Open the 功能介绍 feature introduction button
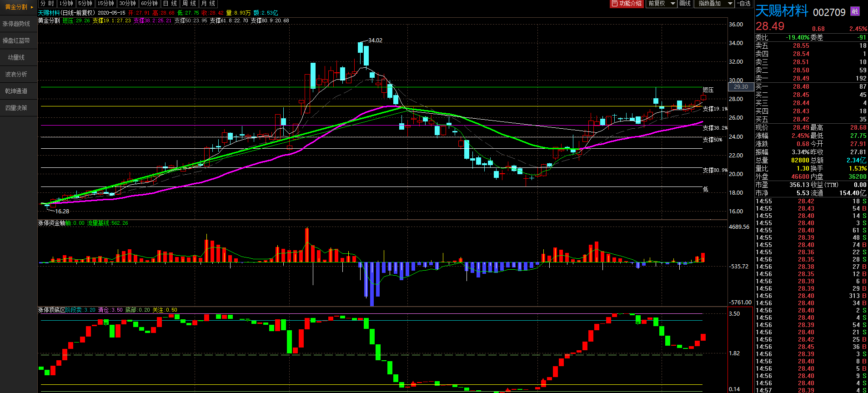Screen dimensions: 868x393 (627, 4)
